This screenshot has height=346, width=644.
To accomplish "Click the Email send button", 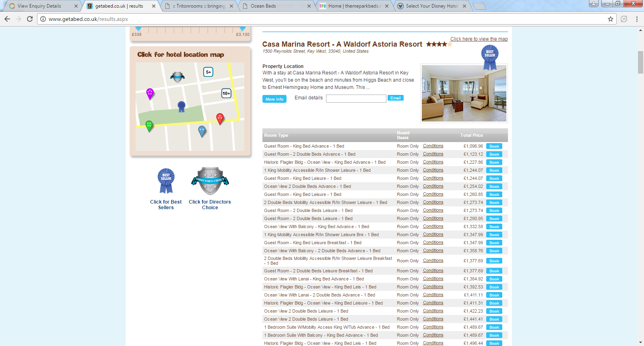I will pyautogui.click(x=396, y=98).
